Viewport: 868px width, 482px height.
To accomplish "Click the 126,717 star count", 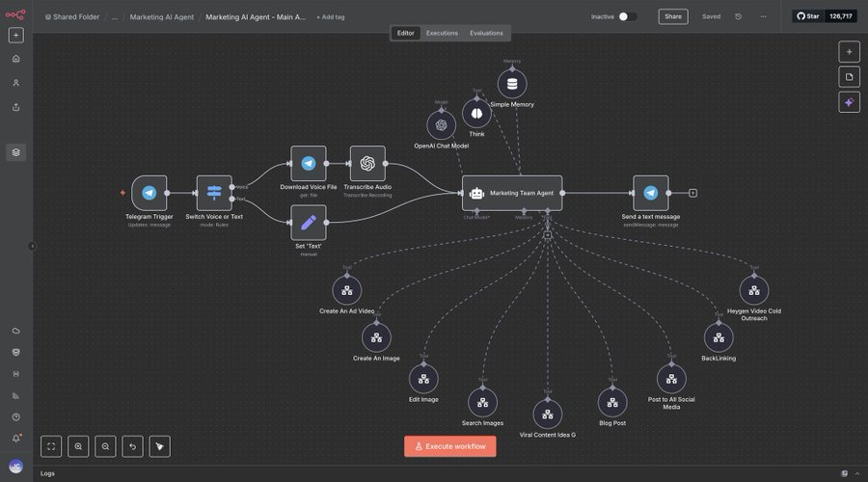I will [x=840, y=16].
